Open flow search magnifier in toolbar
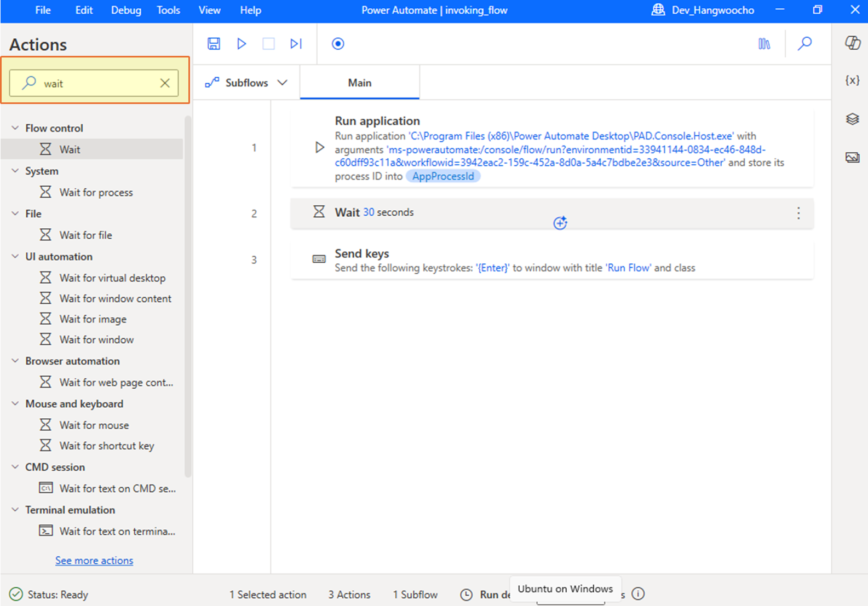This screenshot has width=868, height=606. (x=804, y=44)
